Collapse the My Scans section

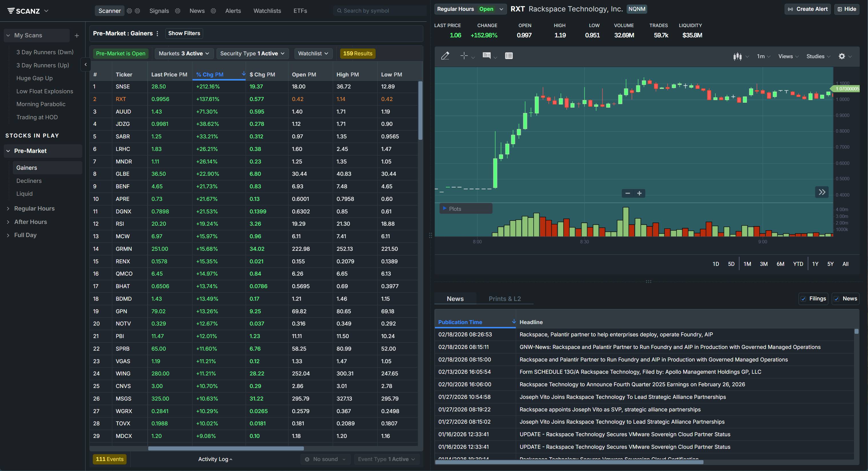point(7,35)
